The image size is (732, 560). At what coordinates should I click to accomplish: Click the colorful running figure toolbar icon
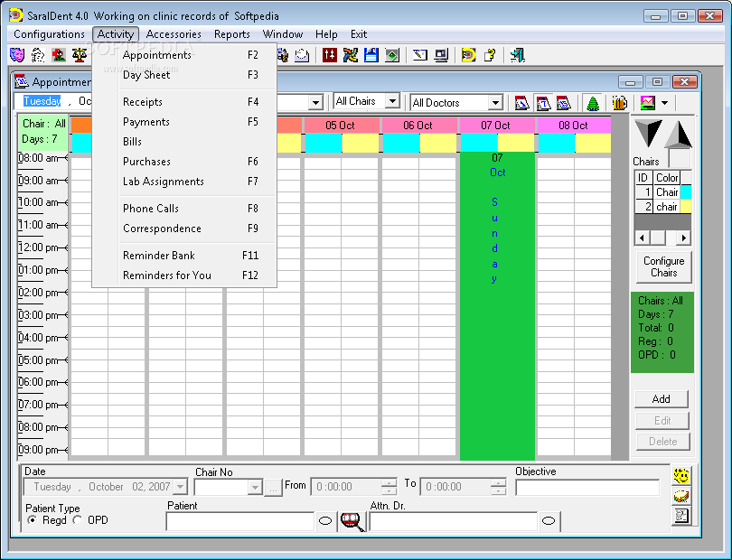tap(351, 55)
